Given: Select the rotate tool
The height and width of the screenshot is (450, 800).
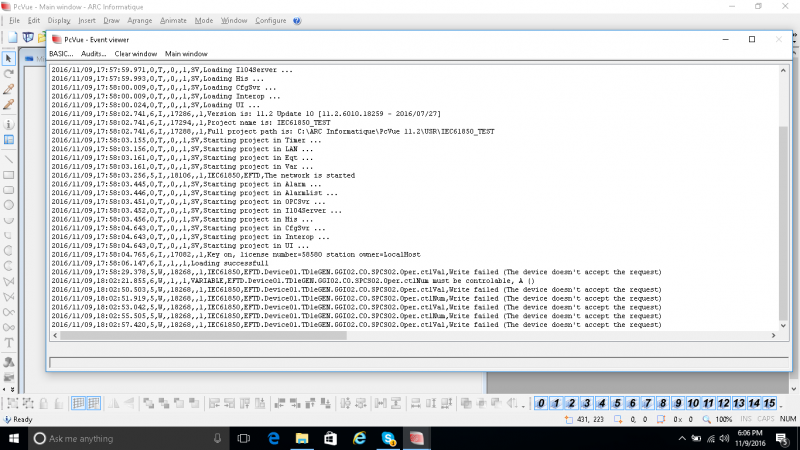Looking at the screenshot, I should click(x=9, y=74).
